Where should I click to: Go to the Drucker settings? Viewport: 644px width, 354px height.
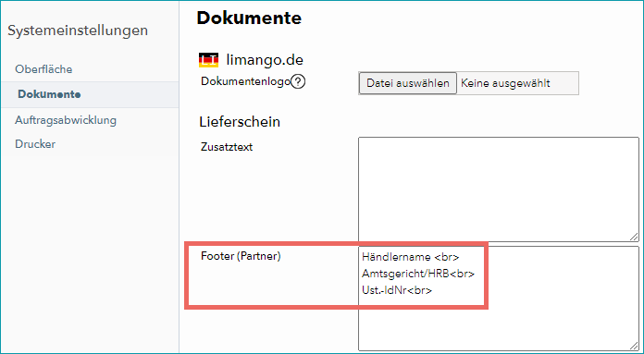(35, 144)
